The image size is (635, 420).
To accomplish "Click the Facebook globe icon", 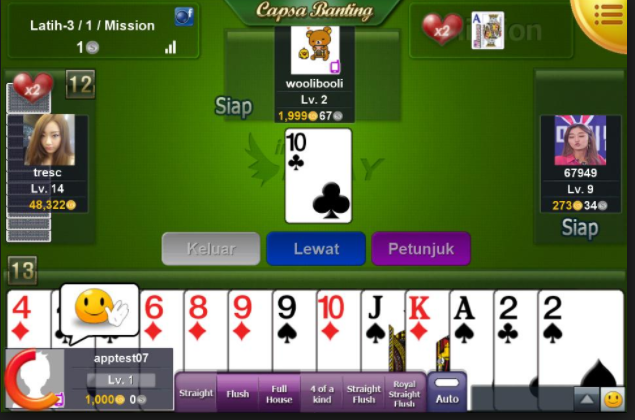I will click(184, 16).
